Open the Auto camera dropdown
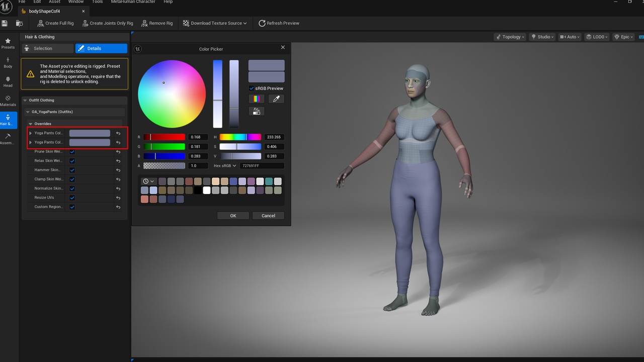This screenshot has width=644, height=362. pyautogui.click(x=570, y=37)
